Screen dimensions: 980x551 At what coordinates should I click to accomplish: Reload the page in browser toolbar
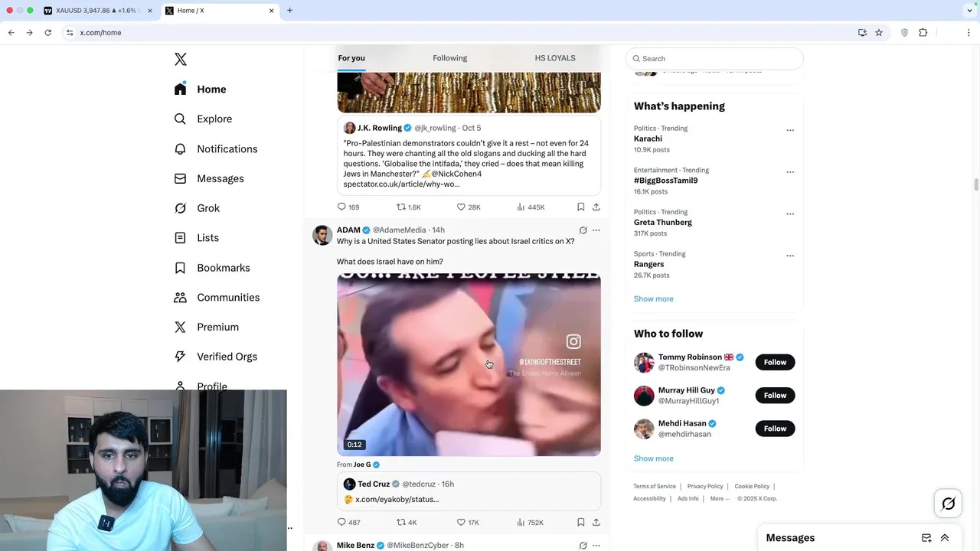point(47,33)
